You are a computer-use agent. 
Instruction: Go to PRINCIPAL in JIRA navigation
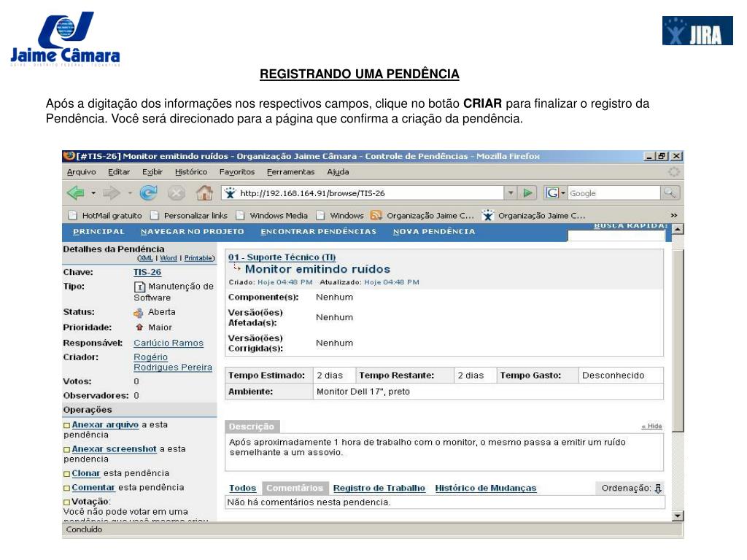click(x=98, y=231)
